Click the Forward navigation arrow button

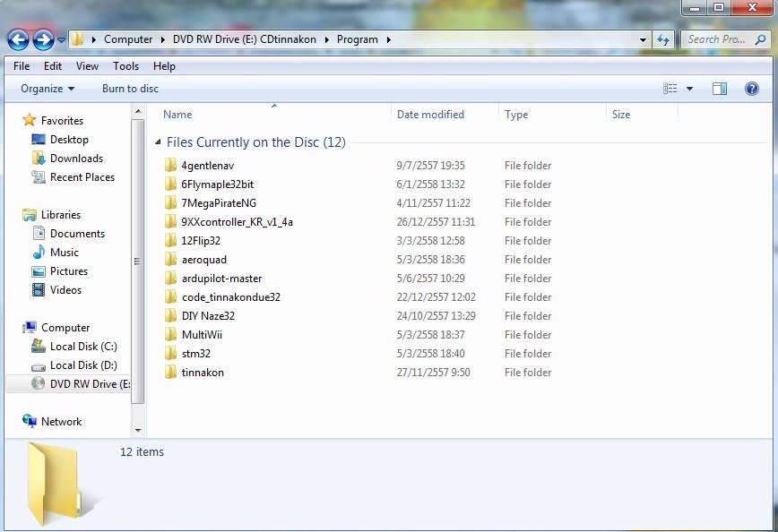coord(43,39)
